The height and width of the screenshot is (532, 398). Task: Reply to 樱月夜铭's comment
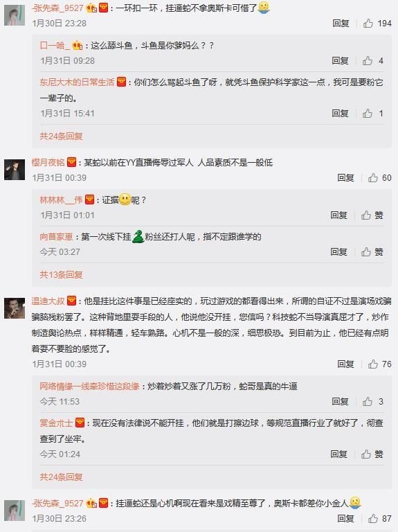pos(345,178)
